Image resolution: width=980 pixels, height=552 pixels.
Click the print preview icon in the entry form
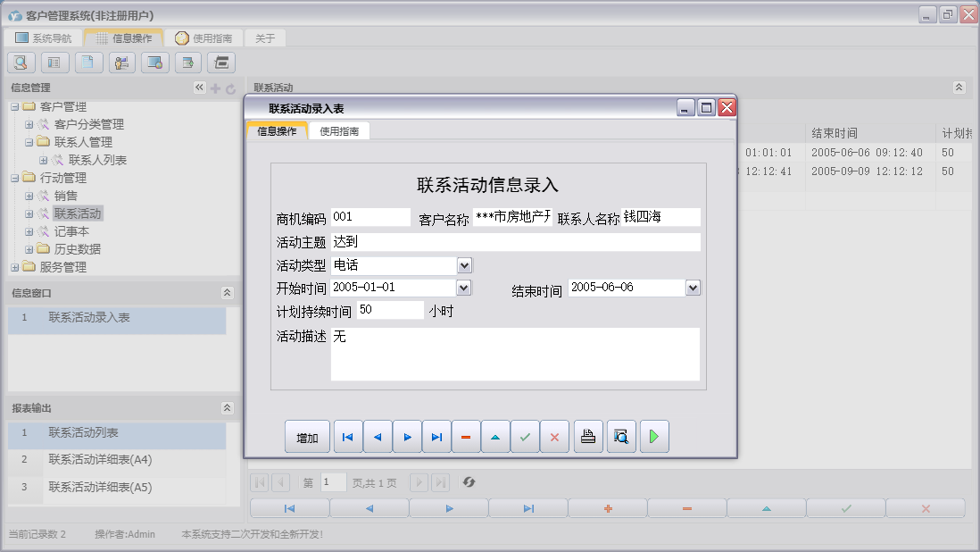[x=621, y=437]
